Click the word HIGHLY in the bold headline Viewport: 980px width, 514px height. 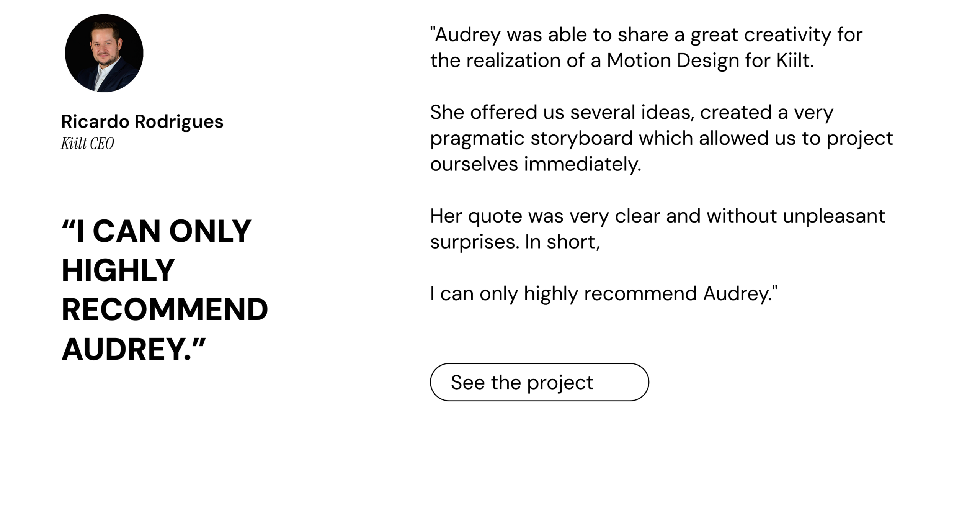click(x=118, y=270)
